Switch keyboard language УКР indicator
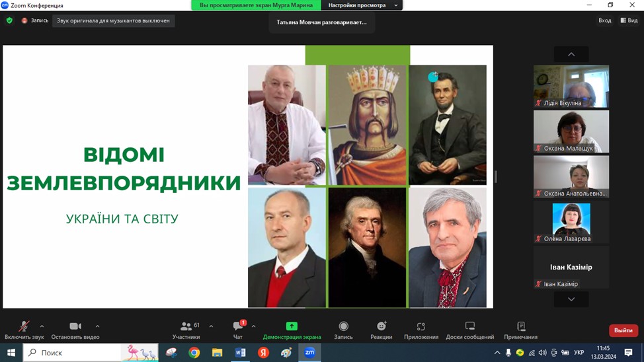The width and height of the screenshot is (644, 362). tap(579, 353)
